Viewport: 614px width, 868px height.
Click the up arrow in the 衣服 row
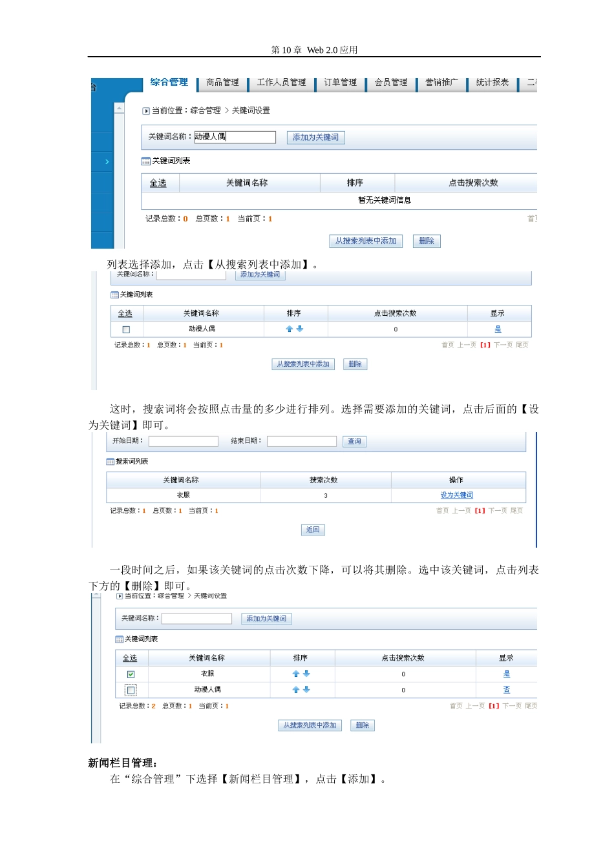click(x=296, y=674)
